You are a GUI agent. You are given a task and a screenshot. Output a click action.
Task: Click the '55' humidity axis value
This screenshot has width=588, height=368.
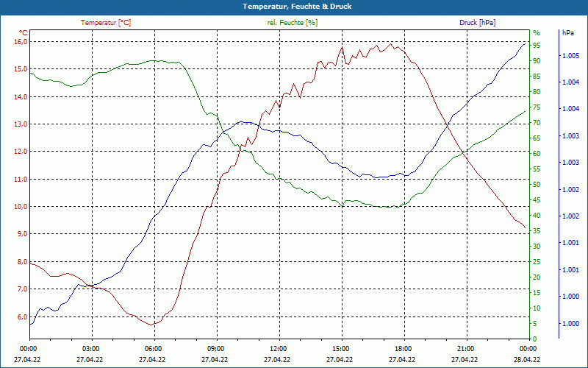coord(537,169)
